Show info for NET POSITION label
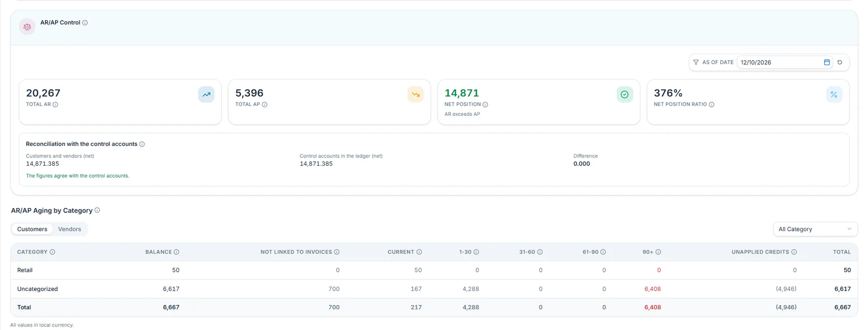This screenshot has height=330, width=868. click(486, 105)
